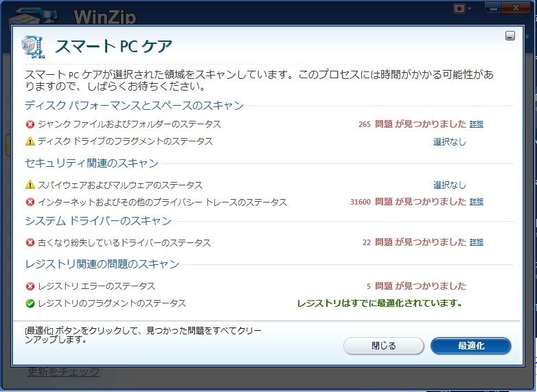Click warning icon beside ディスク ドライブのフラグメント status
The image size is (537, 392).
point(30,141)
